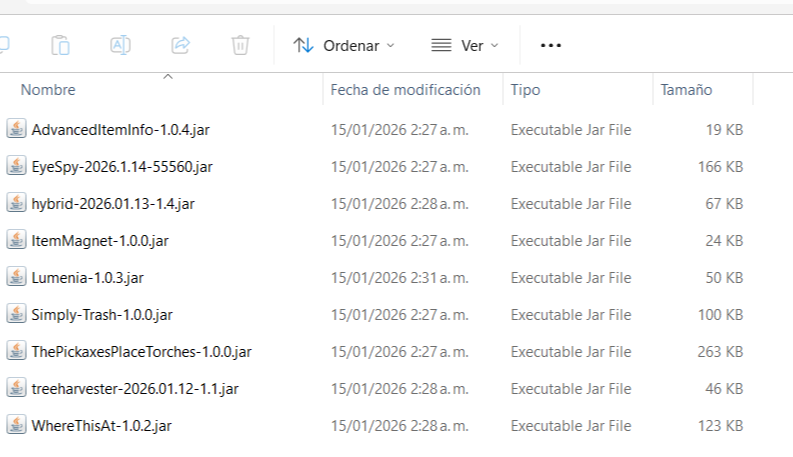Click the Tamaño column header
The width and height of the screenshot is (793, 457).
coord(686,90)
